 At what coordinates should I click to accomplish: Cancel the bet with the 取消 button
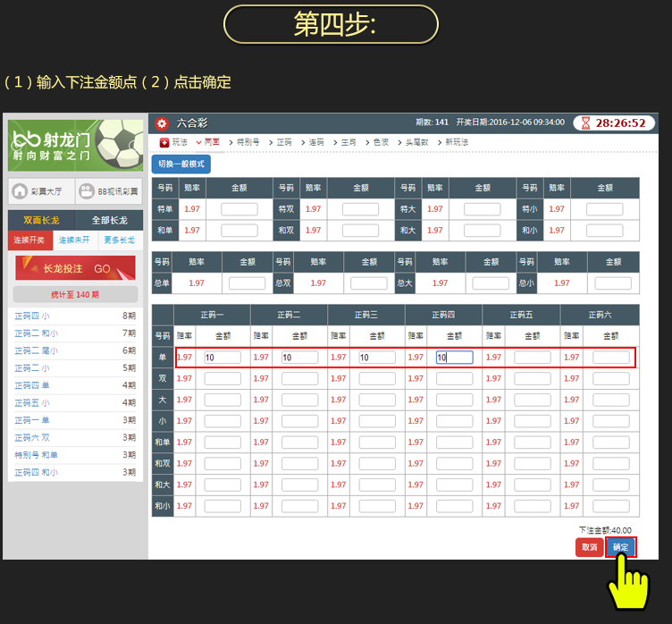589,547
